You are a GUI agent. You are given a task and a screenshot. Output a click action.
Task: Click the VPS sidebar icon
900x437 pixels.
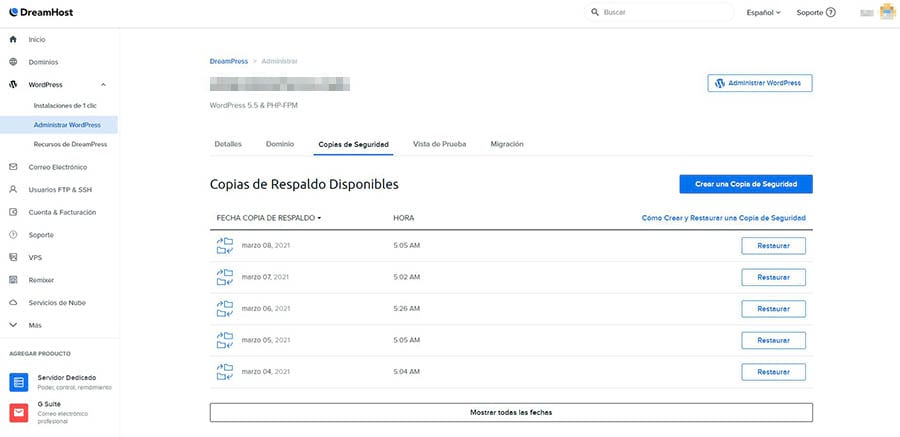point(13,257)
